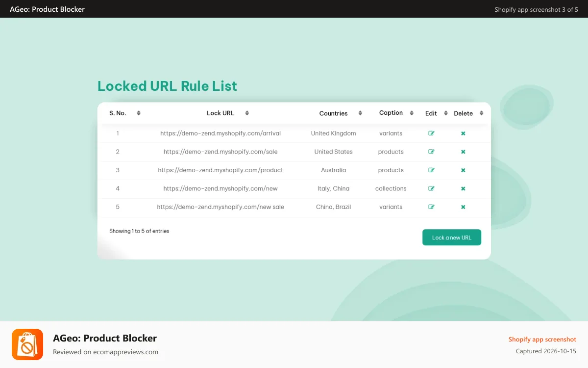This screenshot has height=368, width=588.
Task: Click the Australia country cell
Action: click(x=333, y=170)
